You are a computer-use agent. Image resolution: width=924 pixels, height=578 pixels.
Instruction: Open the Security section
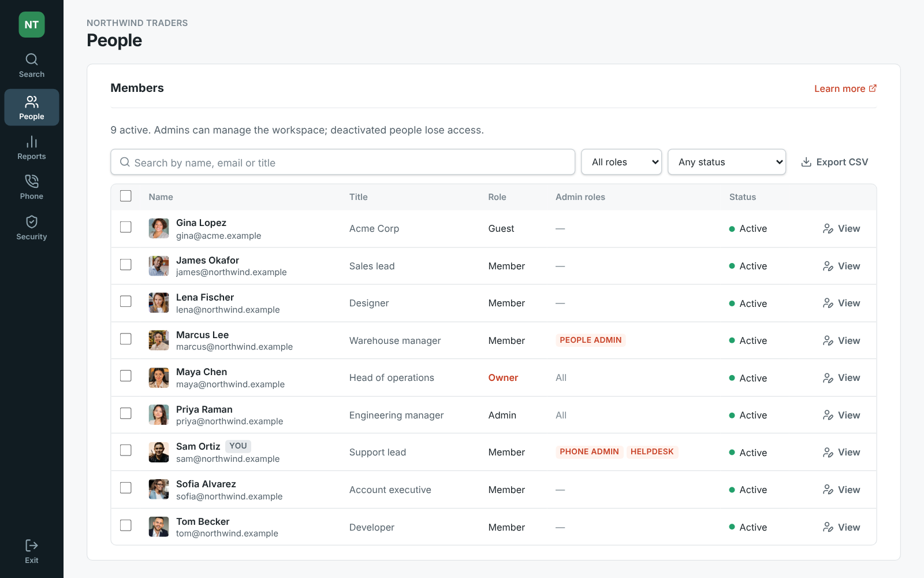(32, 228)
